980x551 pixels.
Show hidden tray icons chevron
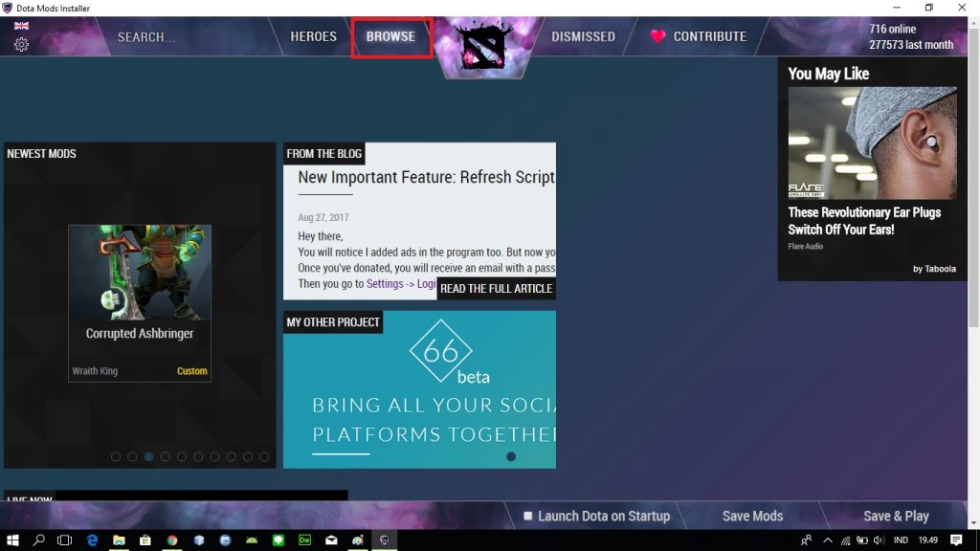point(828,540)
